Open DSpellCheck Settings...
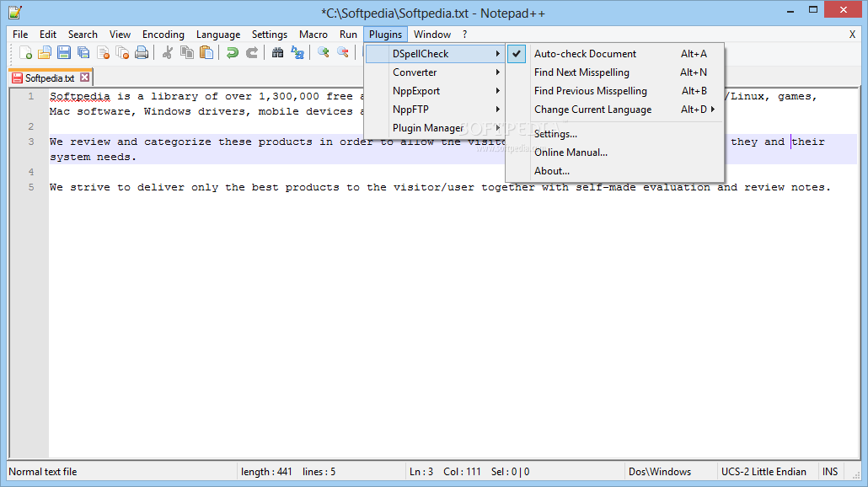The image size is (868, 487). pyautogui.click(x=614, y=134)
